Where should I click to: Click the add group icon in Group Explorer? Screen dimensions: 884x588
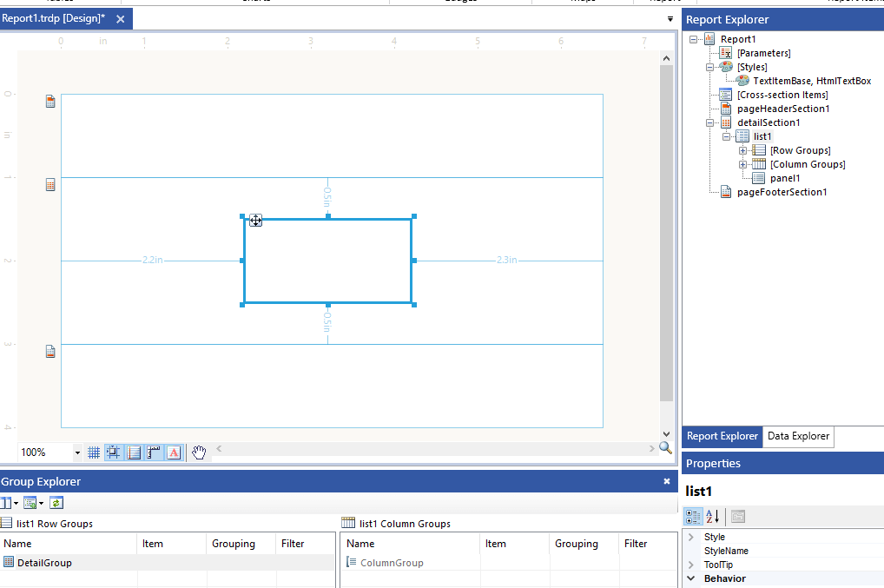tap(29, 503)
